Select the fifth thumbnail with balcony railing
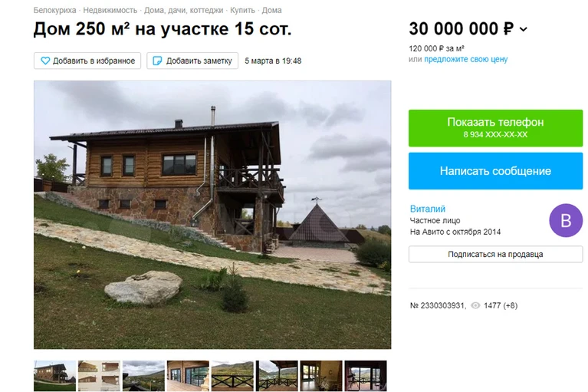This screenshot has width=588, height=392. pos(232,376)
